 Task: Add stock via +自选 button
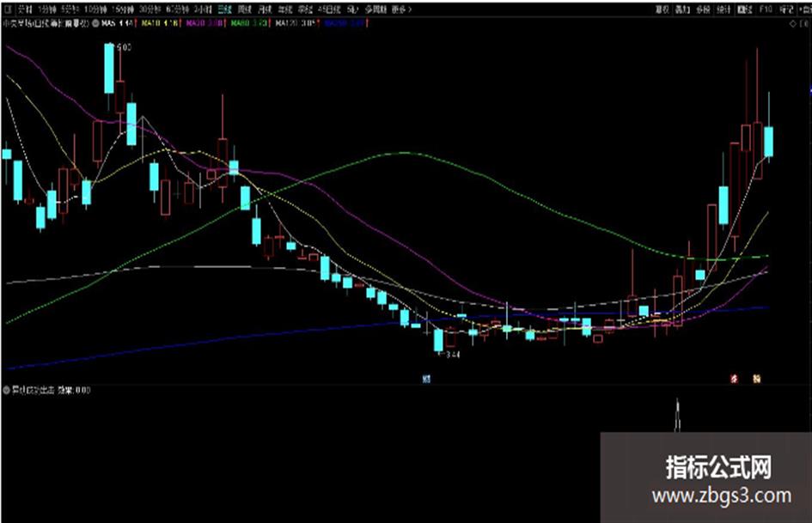pos(805,9)
